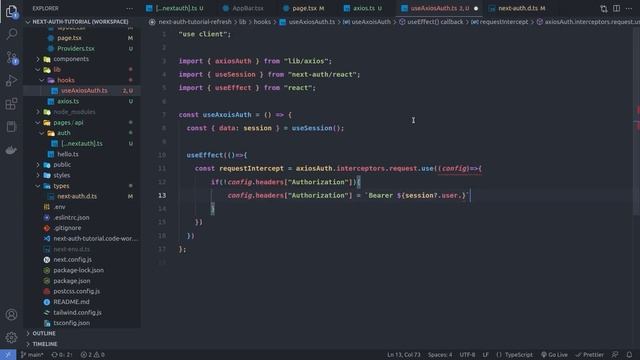Click the feedback icon in status bar

615,355
